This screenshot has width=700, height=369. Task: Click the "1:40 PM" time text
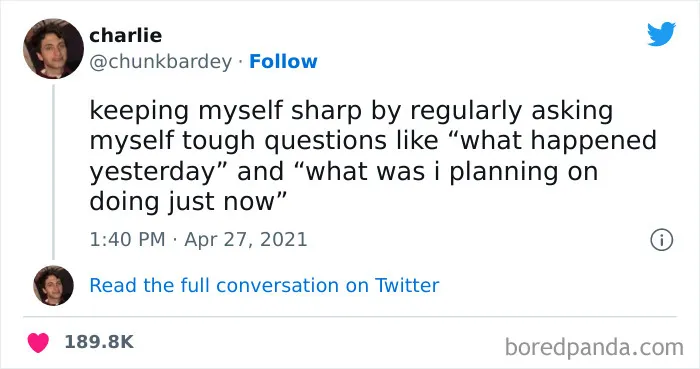pyautogui.click(x=127, y=239)
